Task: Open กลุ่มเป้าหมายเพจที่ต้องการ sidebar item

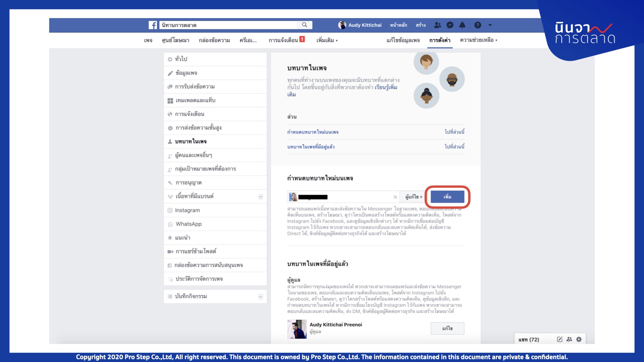Action: [215, 169]
